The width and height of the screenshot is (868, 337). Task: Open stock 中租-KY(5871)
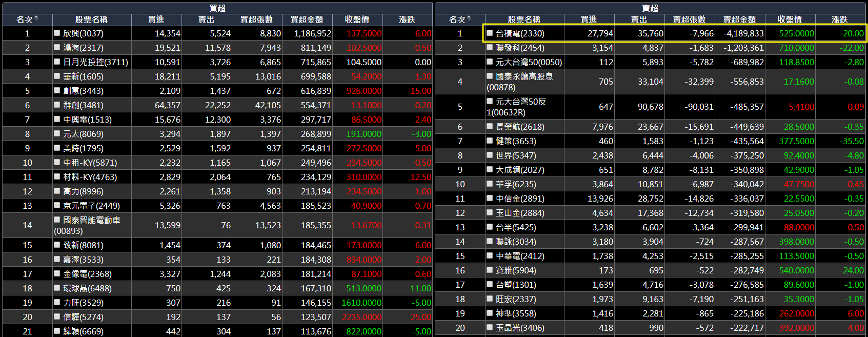point(90,163)
